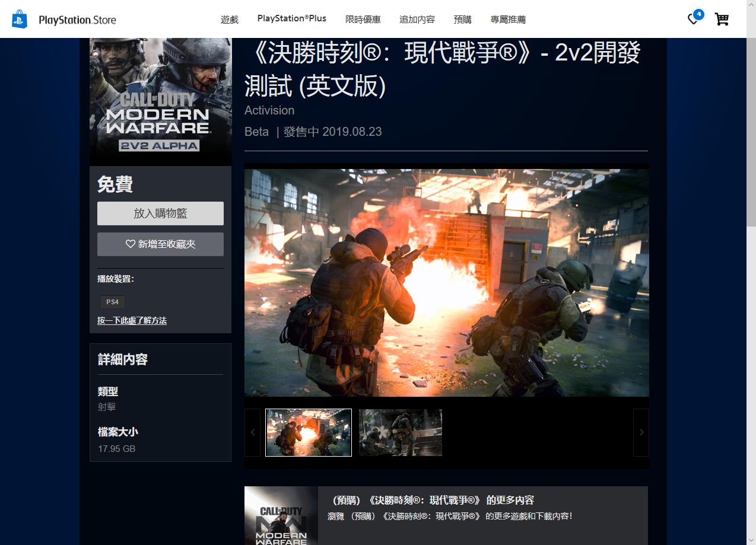756x545 pixels.
Task: Click the Activision publisher name
Action: pyautogui.click(x=269, y=111)
